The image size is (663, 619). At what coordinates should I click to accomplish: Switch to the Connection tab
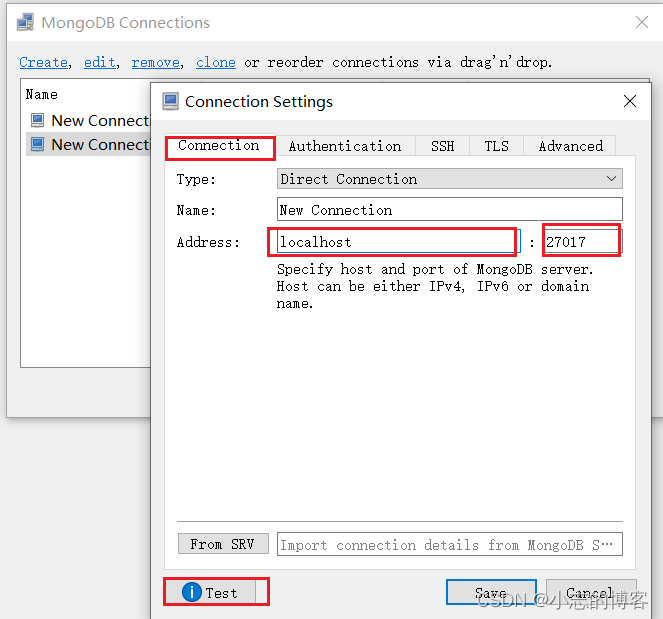click(219, 146)
